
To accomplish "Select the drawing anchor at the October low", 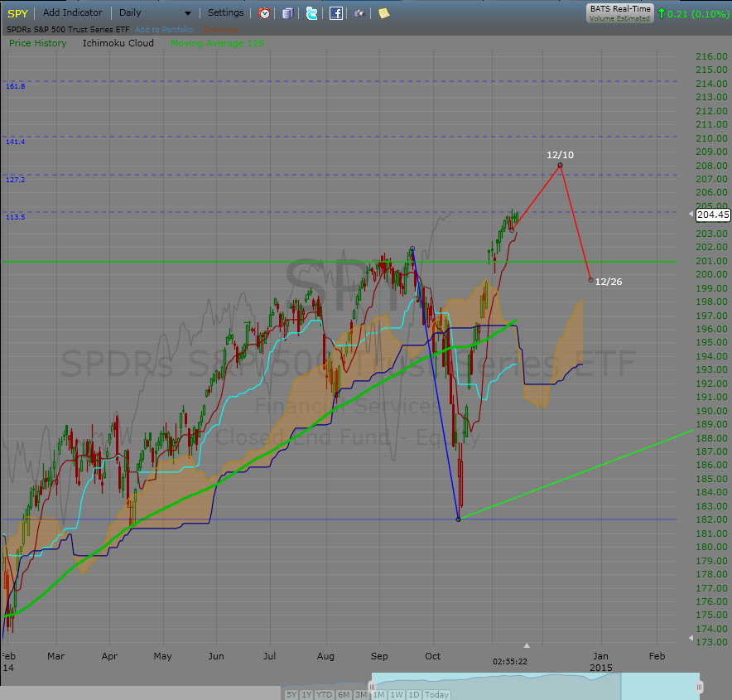I will click(459, 519).
